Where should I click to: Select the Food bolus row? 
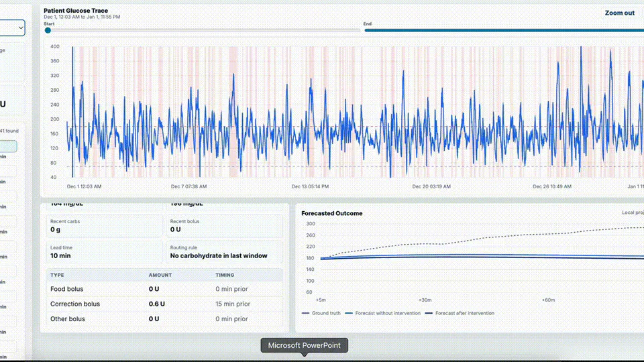coord(165,289)
